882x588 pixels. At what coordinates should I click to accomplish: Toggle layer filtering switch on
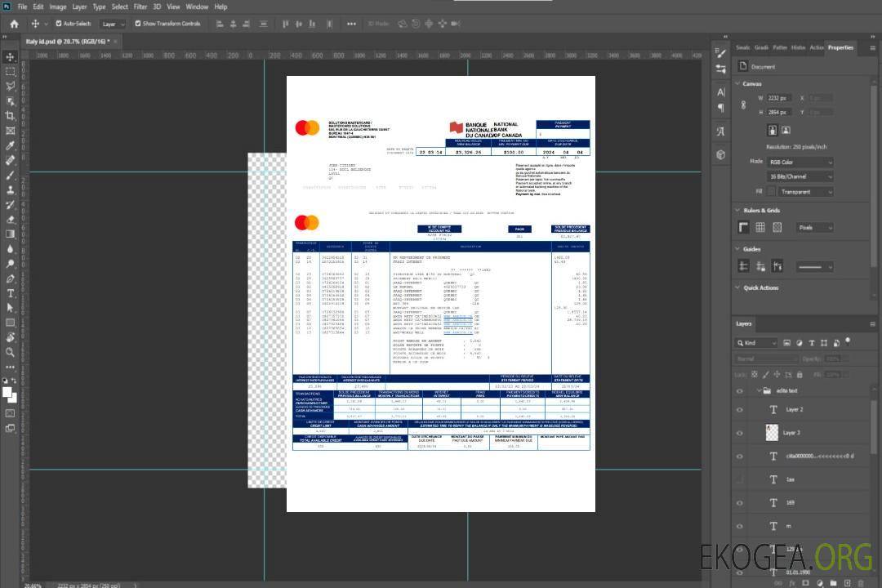click(848, 341)
